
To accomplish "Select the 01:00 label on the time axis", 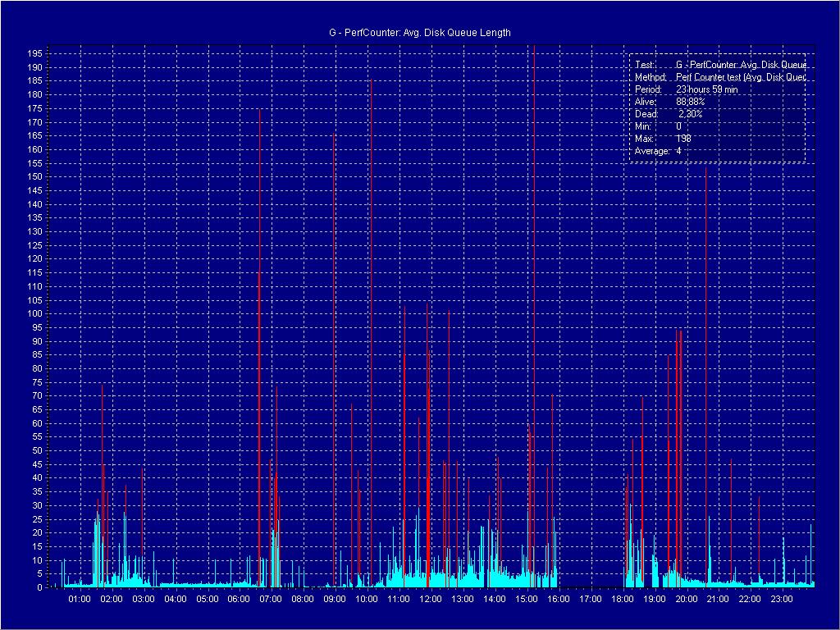I will 80,600.
